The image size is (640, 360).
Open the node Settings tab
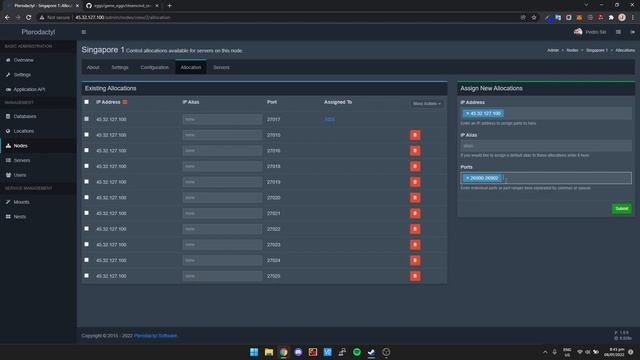point(120,67)
